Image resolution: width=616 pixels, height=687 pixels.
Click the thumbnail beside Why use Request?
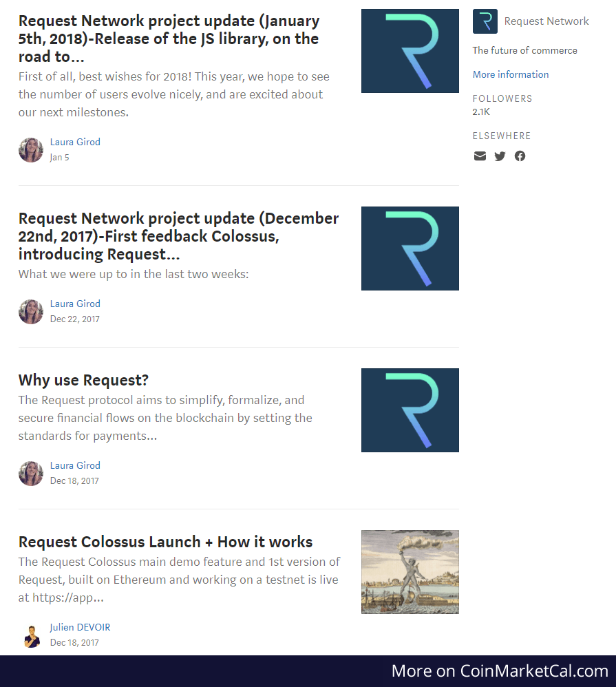[410, 410]
